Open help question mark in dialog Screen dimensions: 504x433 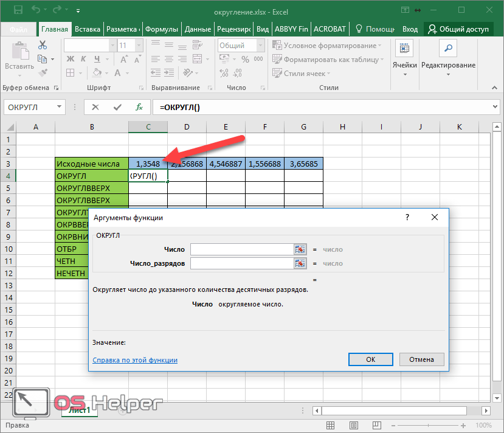pos(407,217)
